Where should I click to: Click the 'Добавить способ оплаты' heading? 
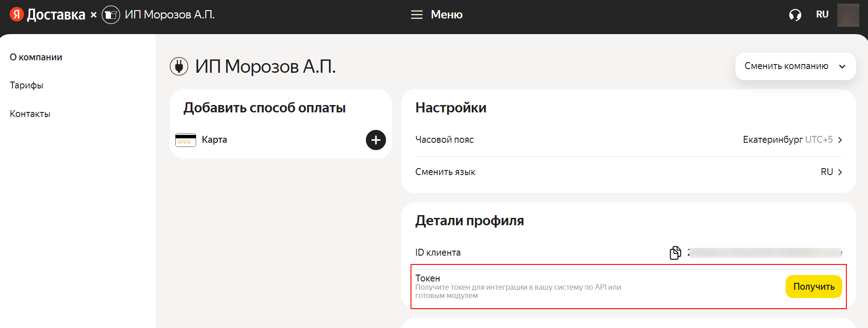(x=265, y=108)
